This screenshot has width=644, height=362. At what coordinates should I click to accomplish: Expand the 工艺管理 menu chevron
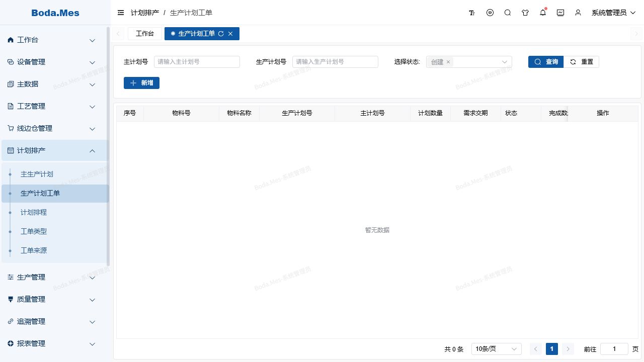click(92, 107)
